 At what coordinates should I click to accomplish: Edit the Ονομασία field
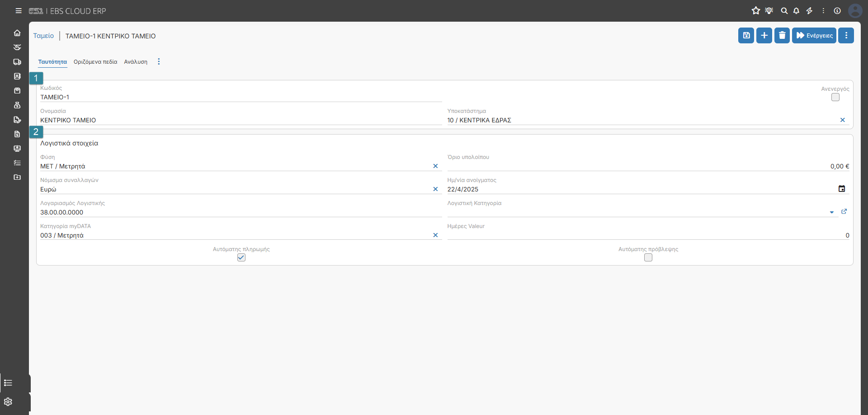pos(241,120)
